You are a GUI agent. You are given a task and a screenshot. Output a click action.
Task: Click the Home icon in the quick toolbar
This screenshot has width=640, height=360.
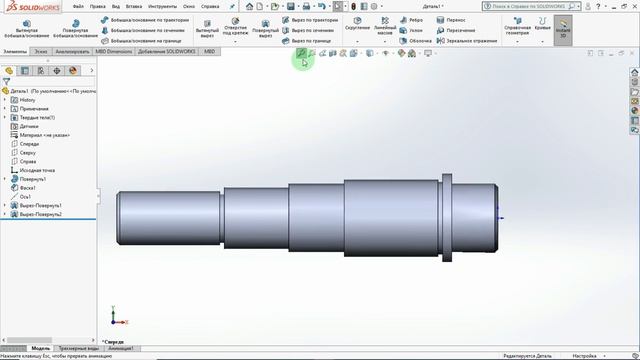click(x=249, y=7)
